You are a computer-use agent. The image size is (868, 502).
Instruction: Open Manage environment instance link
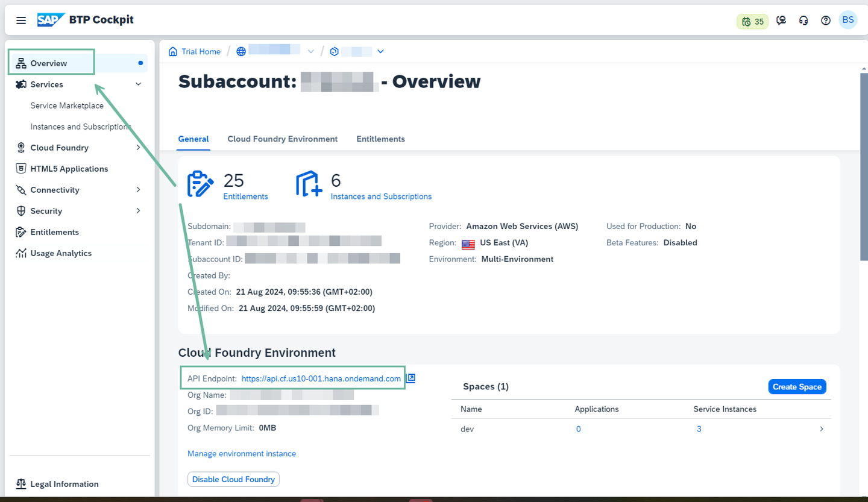tap(242, 454)
